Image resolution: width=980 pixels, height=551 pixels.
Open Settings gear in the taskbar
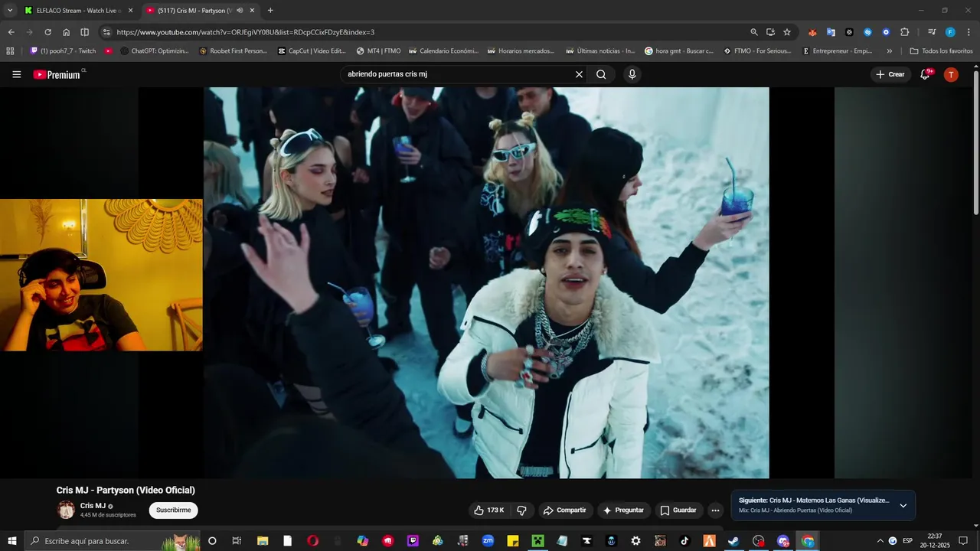coord(635,541)
